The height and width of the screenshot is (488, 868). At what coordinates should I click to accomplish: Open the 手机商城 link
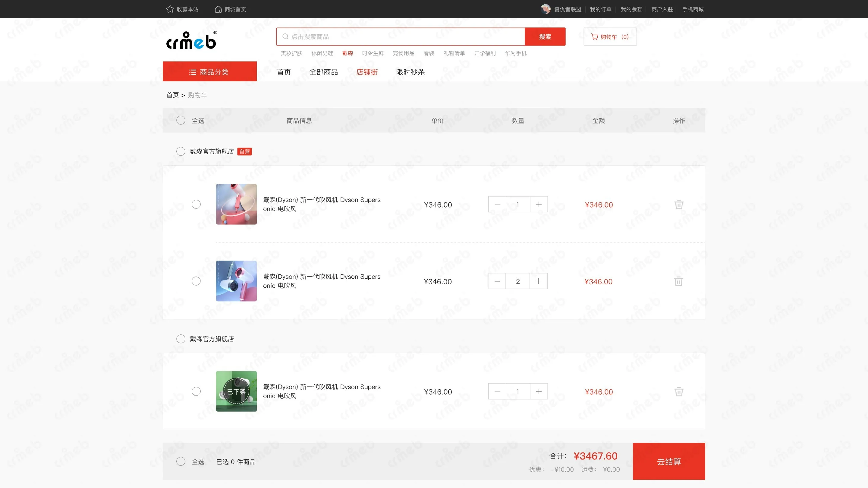(693, 9)
